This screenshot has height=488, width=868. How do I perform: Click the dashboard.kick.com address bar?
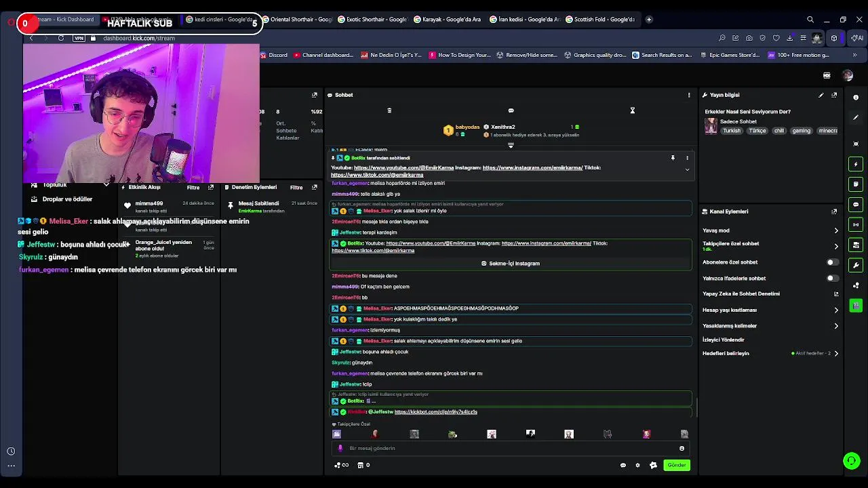pyautogui.click(x=139, y=38)
